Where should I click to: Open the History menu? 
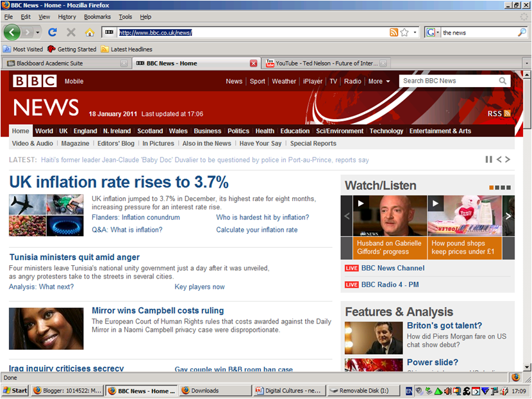[x=67, y=17]
